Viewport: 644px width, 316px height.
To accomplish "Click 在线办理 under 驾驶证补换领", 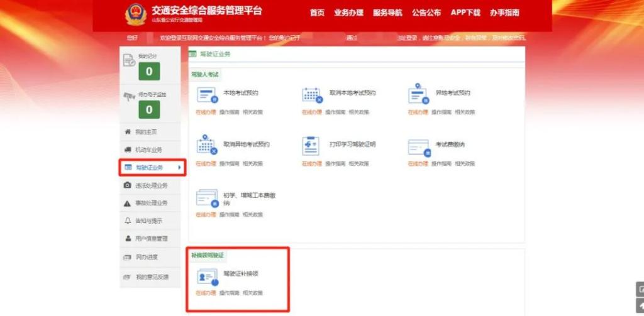I will (x=205, y=293).
